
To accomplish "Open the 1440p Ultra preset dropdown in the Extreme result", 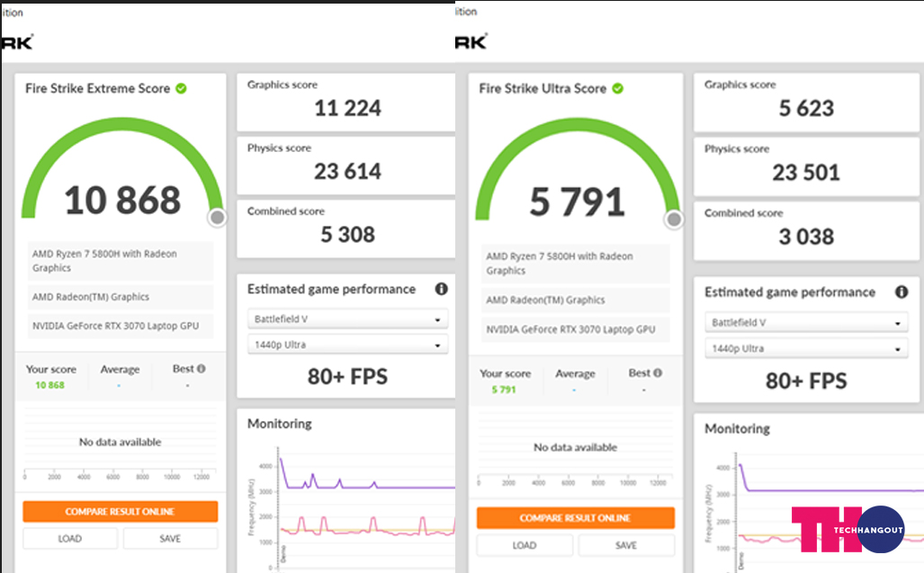I will (347, 345).
